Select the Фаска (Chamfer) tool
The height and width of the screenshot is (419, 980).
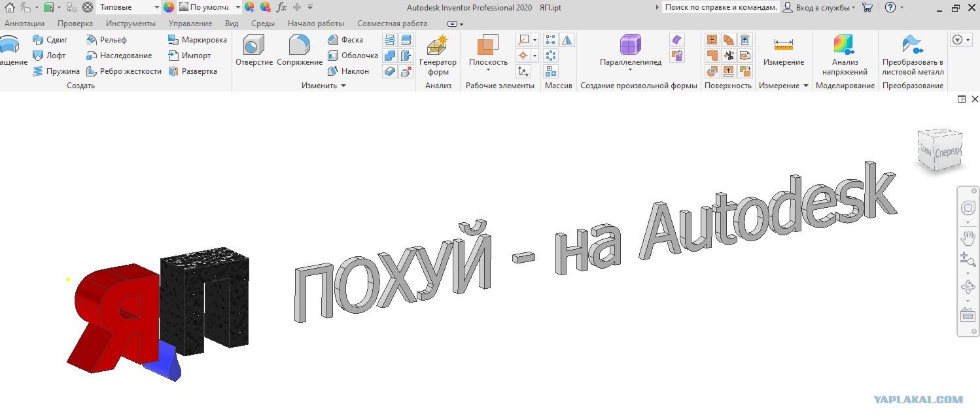pos(345,40)
